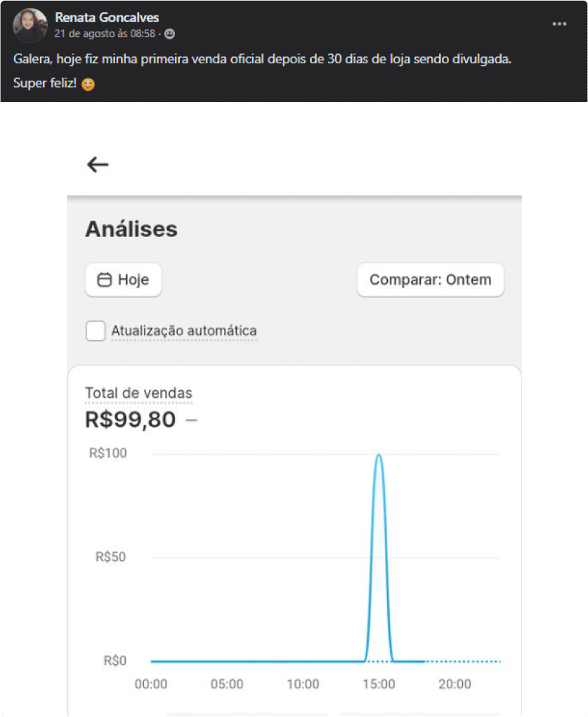This screenshot has width=588, height=717.
Task: Open the 'Comparar: Ontem' comparison selector
Action: (430, 280)
